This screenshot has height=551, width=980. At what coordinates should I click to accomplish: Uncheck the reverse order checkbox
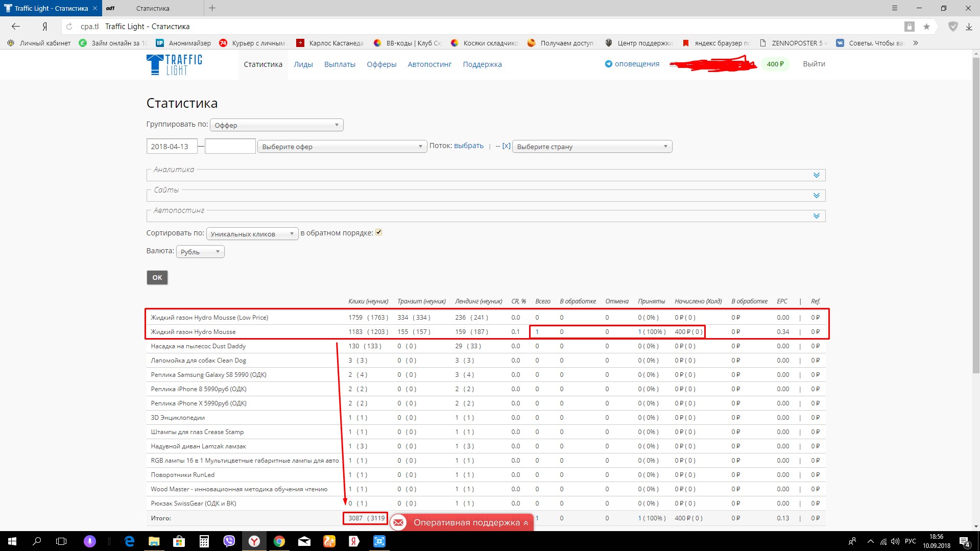click(379, 232)
